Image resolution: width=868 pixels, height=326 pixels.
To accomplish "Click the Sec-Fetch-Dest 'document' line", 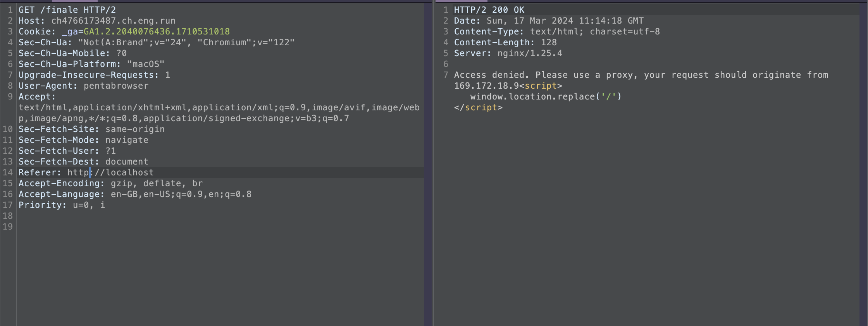I will pos(83,161).
